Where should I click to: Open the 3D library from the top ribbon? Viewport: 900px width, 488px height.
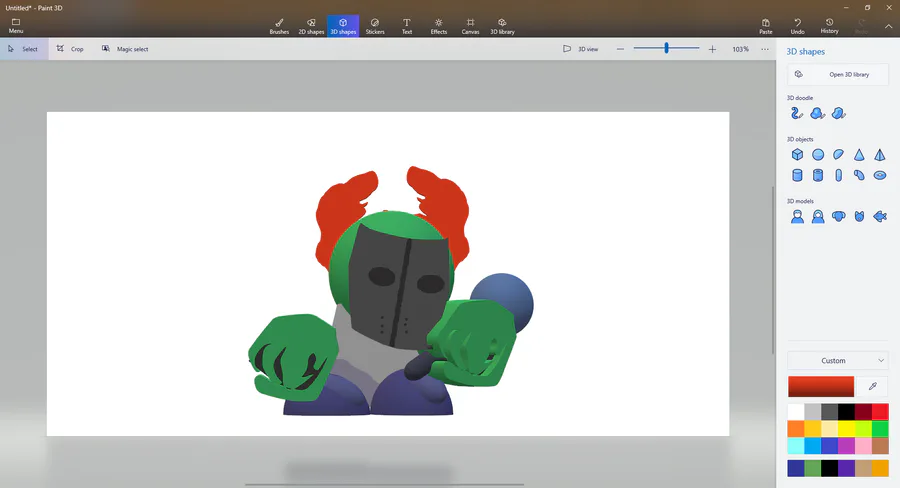click(502, 26)
